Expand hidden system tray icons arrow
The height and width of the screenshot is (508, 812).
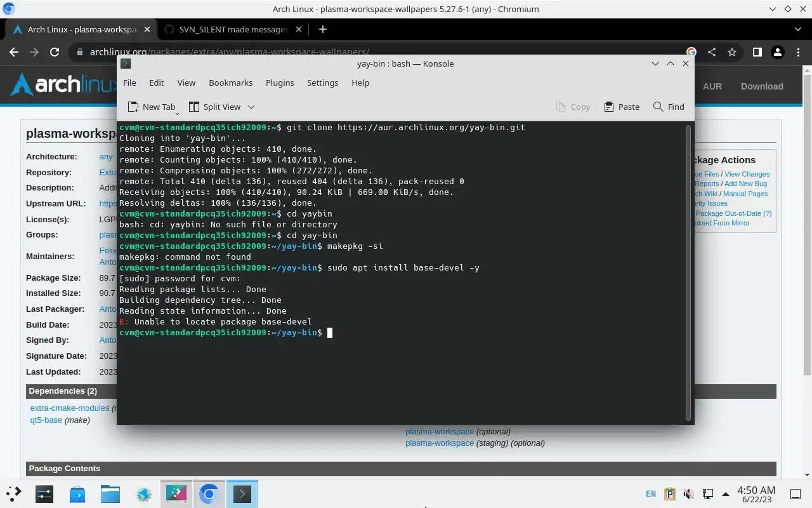[726, 493]
